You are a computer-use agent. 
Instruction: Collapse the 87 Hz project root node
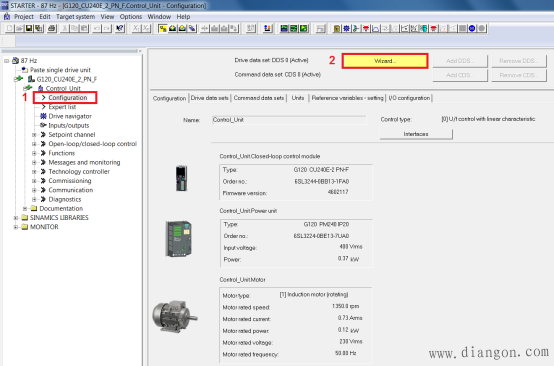[6, 61]
